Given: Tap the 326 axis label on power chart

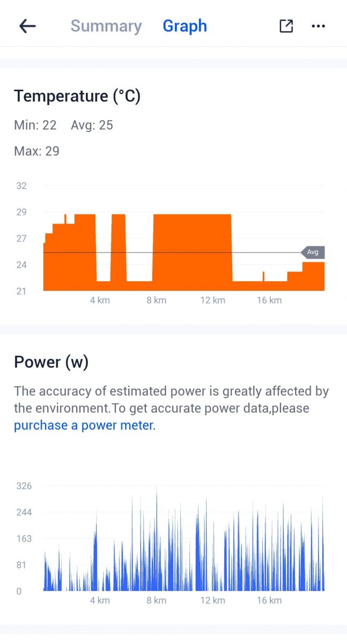Looking at the screenshot, I should 24,486.
